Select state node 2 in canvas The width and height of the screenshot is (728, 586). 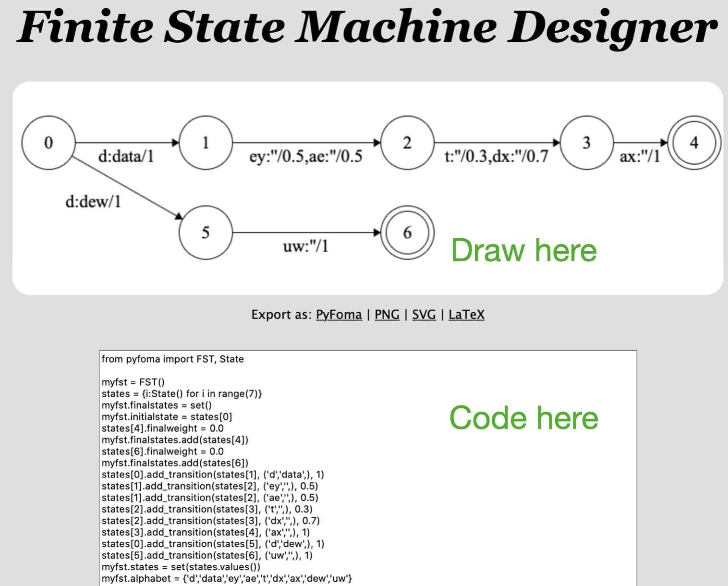point(407,143)
